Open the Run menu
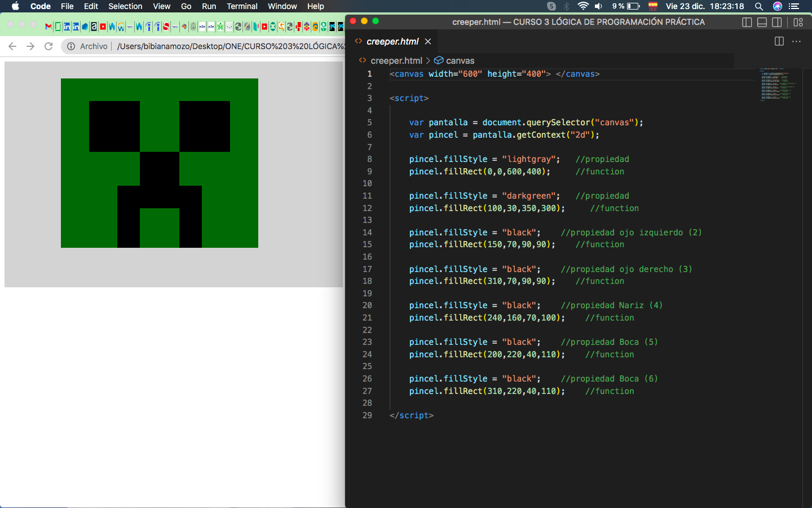The height and width of the screenshot is (508, 812). pyautogui.click(x=209, y=6)
